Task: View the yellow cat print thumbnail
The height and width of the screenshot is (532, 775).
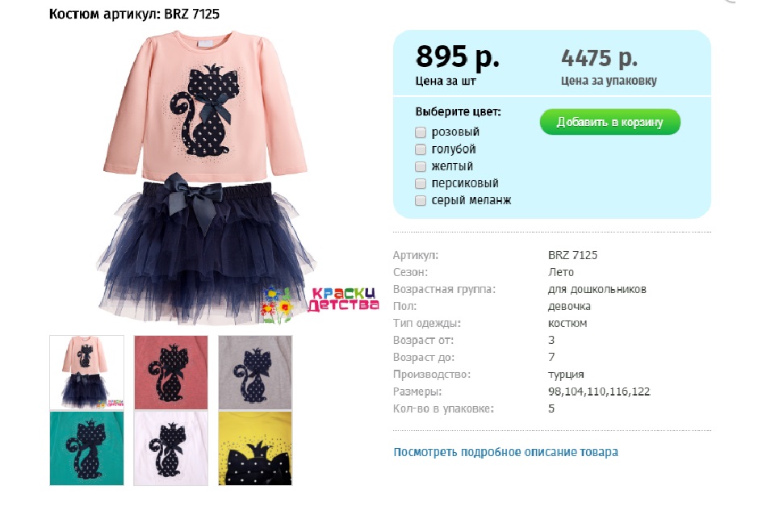Action: click(x=256, y=448)
